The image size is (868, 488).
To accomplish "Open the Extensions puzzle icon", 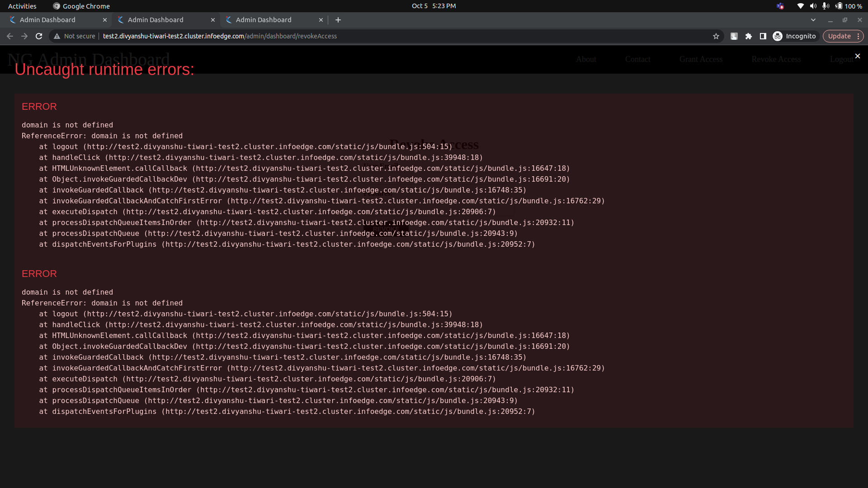I will point(749,36).
